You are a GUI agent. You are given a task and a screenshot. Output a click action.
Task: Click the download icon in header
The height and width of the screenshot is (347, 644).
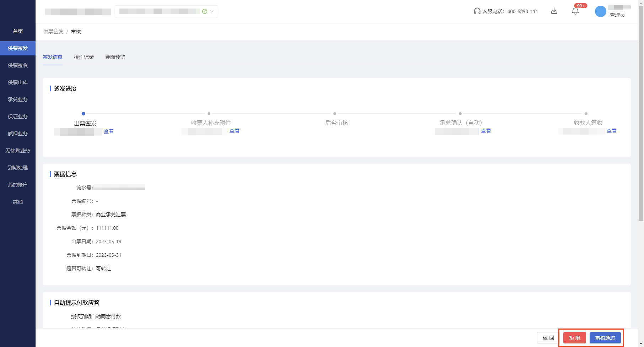pyautogui.click(x=554, y=11)
